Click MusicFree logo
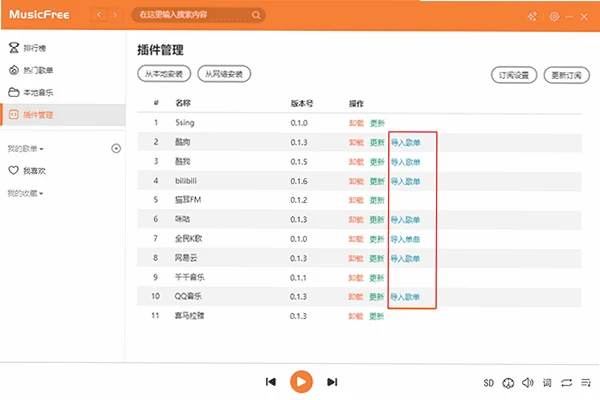The width and height of the screenshot is (600, 400). click(39, 15)
